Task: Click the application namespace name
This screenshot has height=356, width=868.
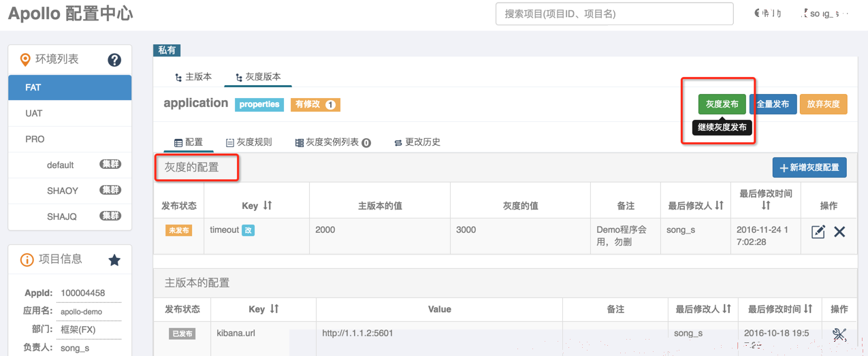Action: pyautogui.click(x=196, y=103)
